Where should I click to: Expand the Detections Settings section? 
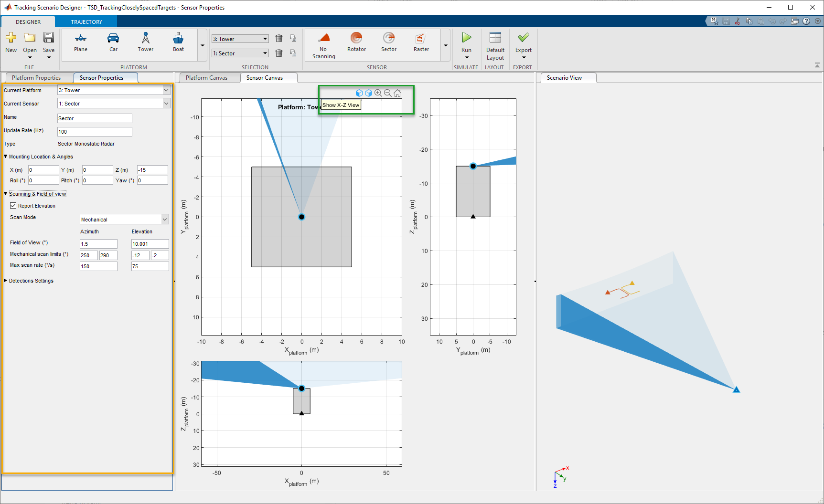click(6, 281)
